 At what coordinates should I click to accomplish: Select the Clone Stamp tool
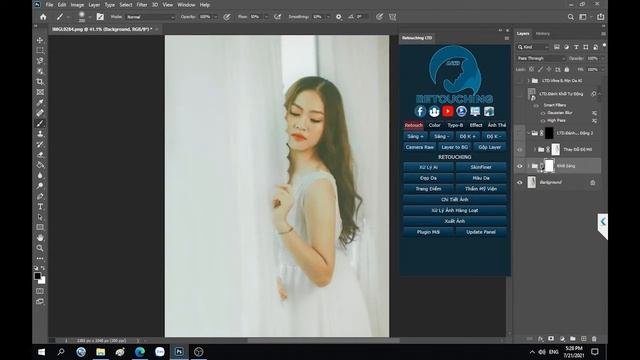tap(40, 134)
